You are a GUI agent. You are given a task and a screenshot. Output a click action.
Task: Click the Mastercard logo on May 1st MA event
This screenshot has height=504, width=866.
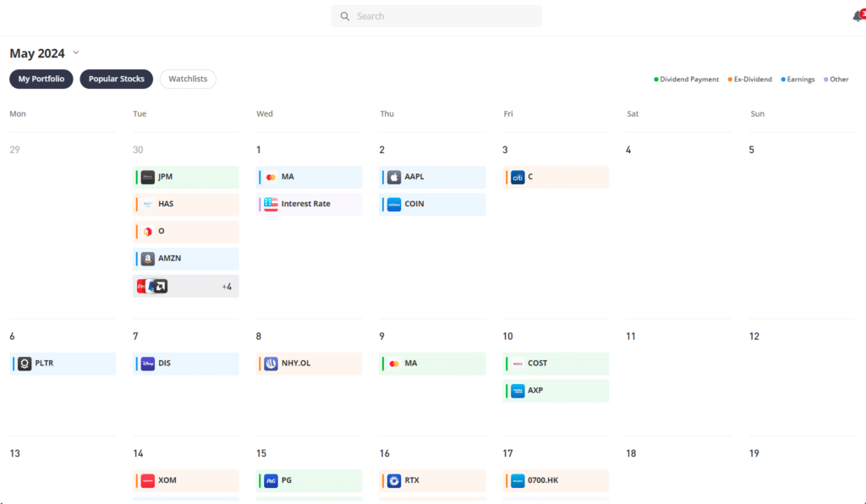point(269,177)
